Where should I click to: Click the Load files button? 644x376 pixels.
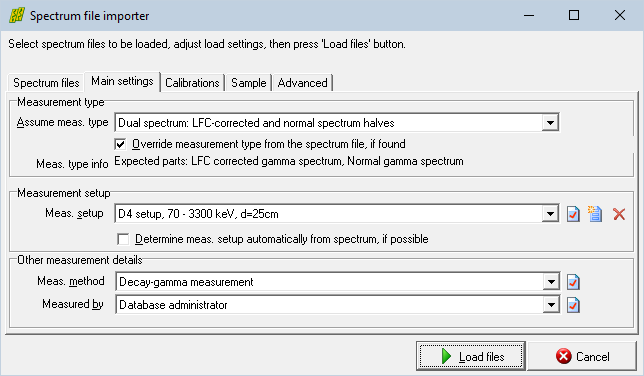coord(471,356)
